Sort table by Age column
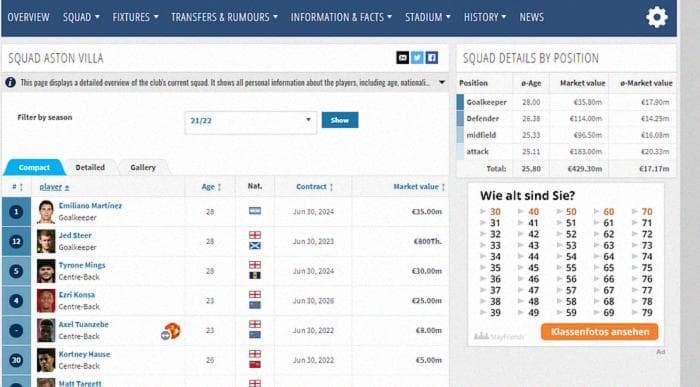 coord(211,187)
